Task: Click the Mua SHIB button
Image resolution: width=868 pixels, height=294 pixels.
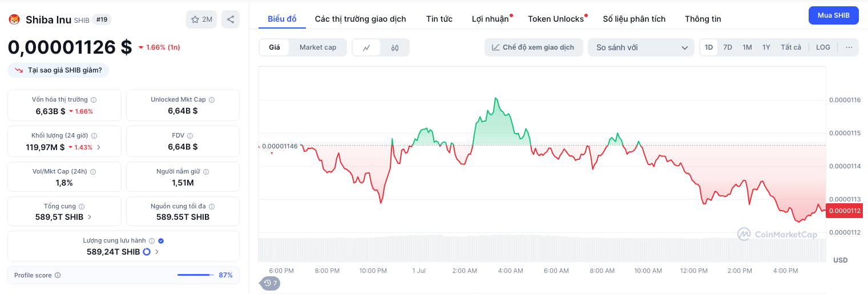Action: (833, 15)
